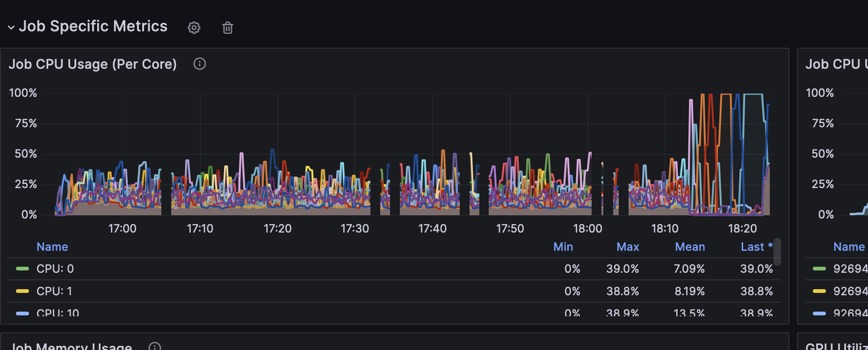Click the 18:20 time axis label

742,228
